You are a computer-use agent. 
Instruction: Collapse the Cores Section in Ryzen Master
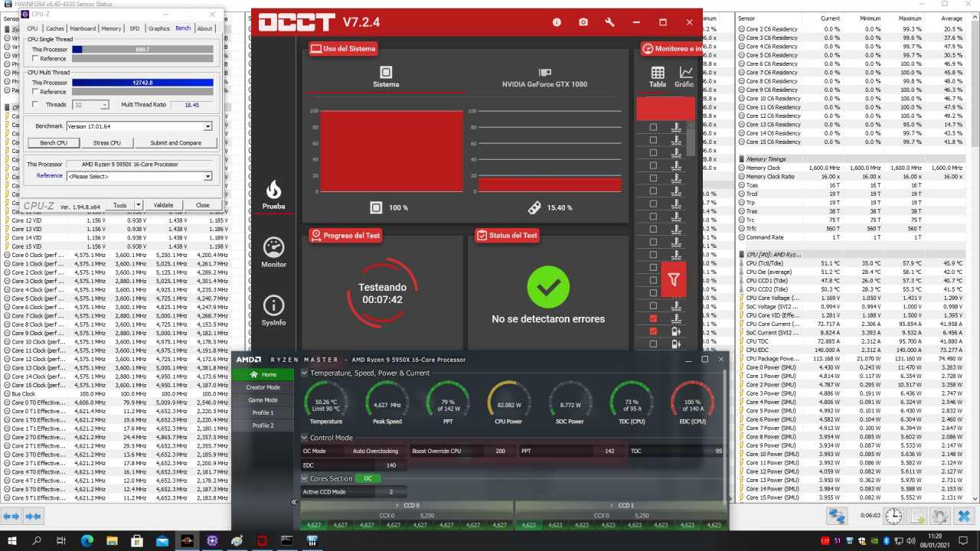(x=305, y=478)
